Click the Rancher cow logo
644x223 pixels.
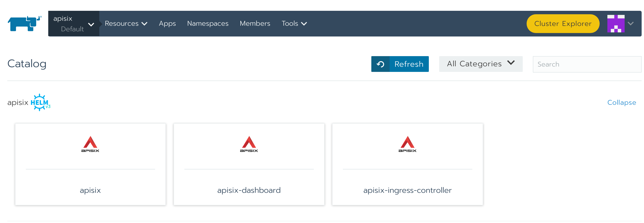(x=25, y=24)
